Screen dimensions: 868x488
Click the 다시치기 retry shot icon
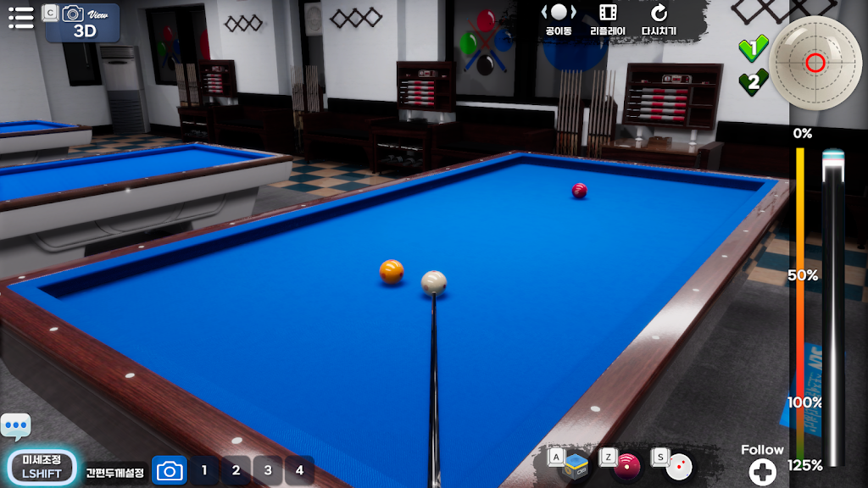tap(659, 20)
